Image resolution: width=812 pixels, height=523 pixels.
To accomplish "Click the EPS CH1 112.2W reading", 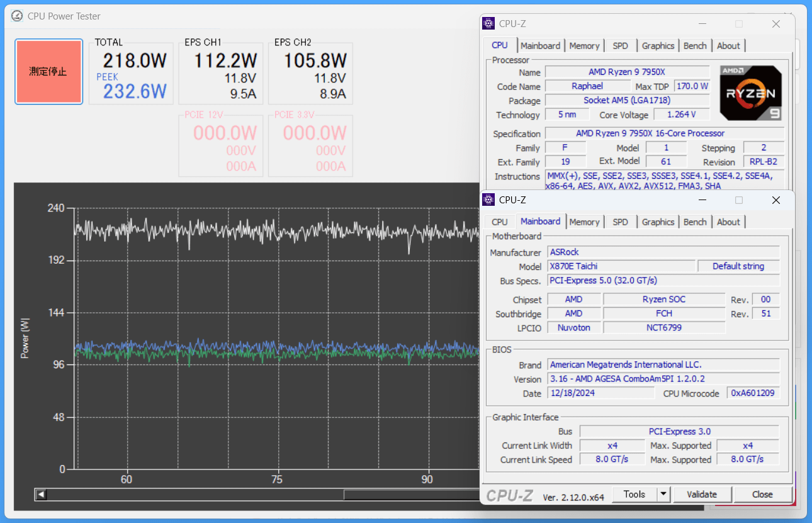I will point(225,61).
